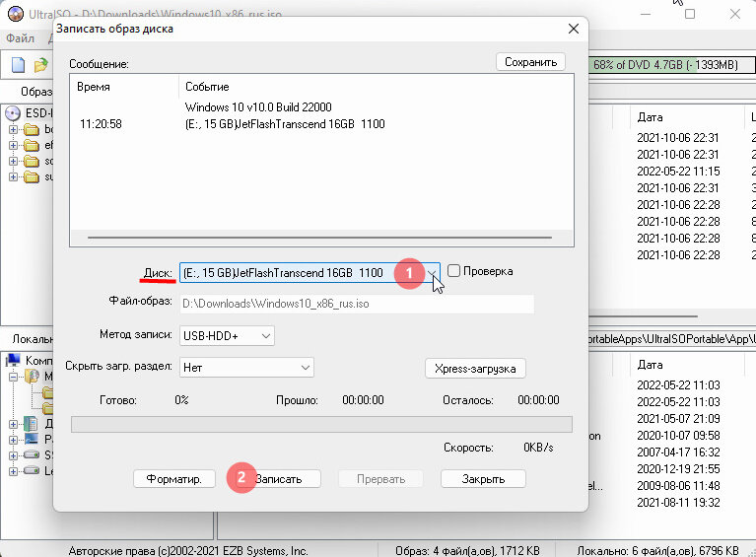
Task: Open the Метод записи dropdown USB-HDD+
Action: [227, 335]
